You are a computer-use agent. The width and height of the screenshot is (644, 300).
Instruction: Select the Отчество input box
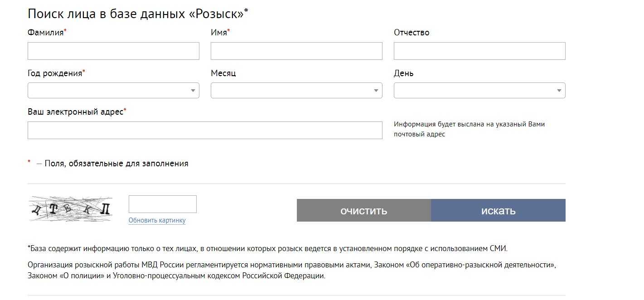[479, 51]
